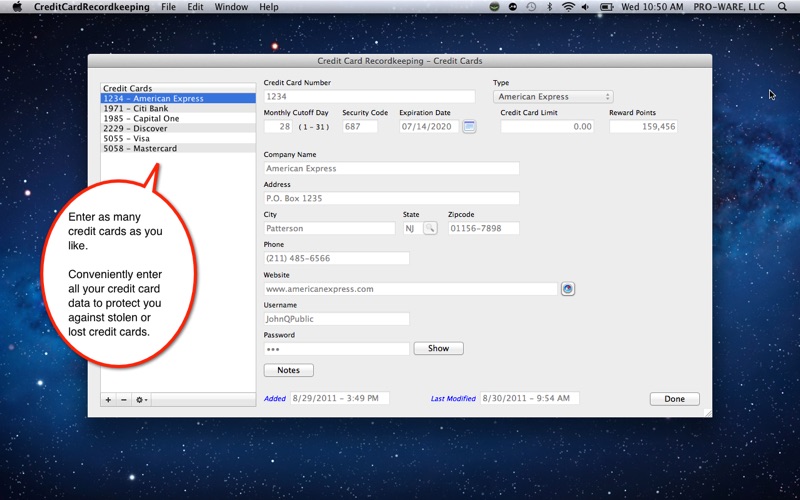Open the gear action menu under card list
The height and width of the screenshot is (500, 800).
[141, 399]
